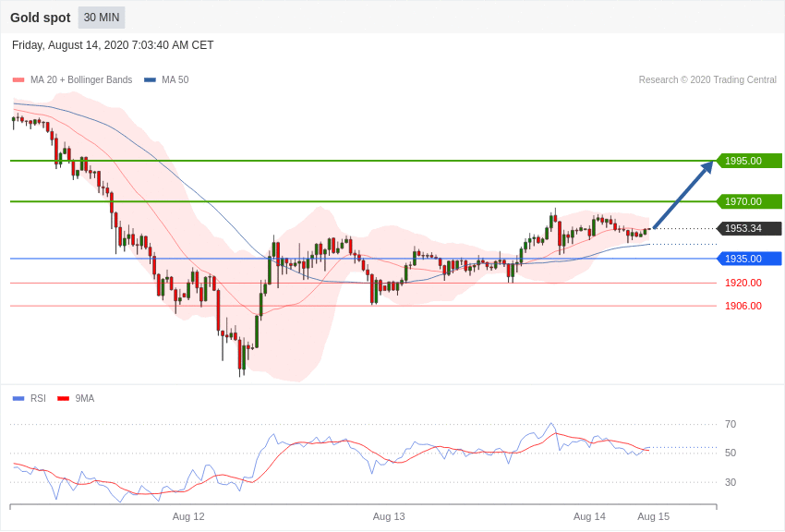This screenshot has width=785, height=532.
Task: Click the 30 MIN timeframe badge
Action: coord(102,18)
